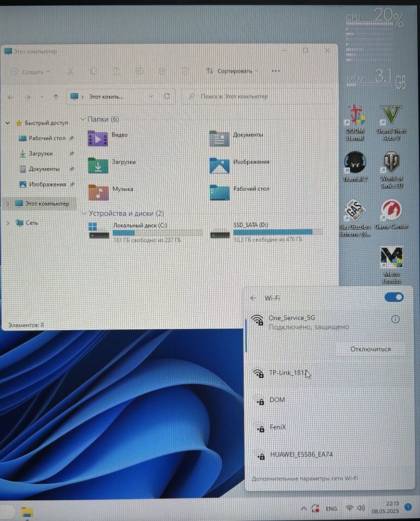The width and height of the screenshot is (420, 521).
Task: Expand the Этот компьютер tree node
Action: [8, 203]
